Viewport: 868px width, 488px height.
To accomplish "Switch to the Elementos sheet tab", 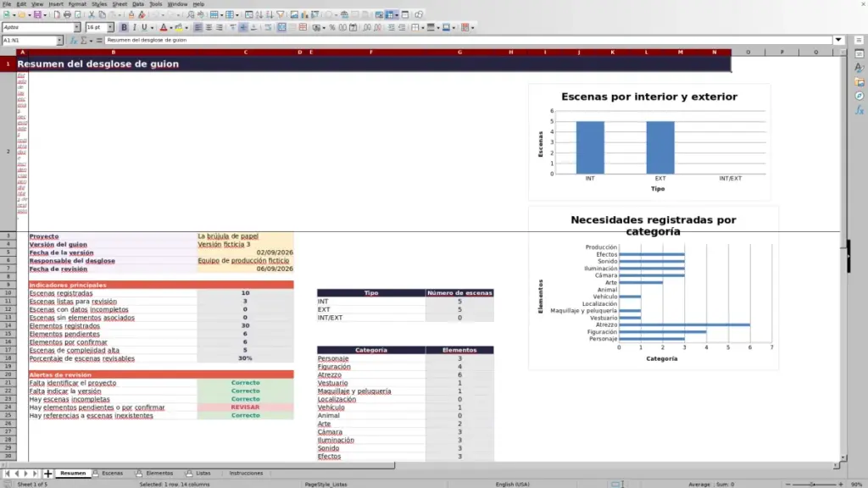I will click(x=159, y=474).
